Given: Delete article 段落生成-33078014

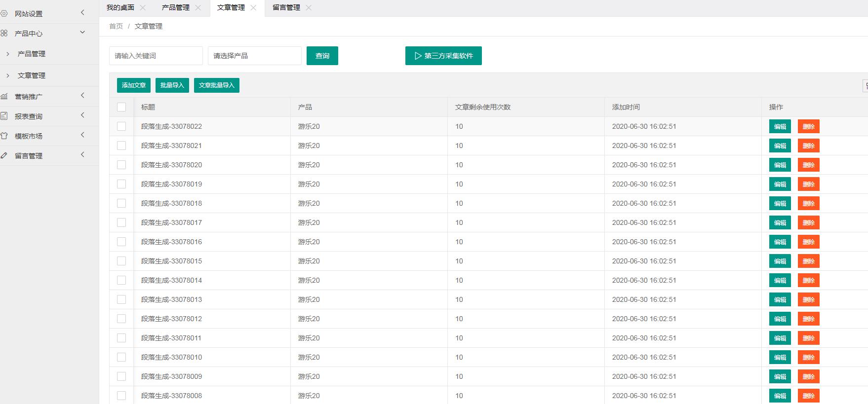Looking at the screenshot, I should point(809,280).
